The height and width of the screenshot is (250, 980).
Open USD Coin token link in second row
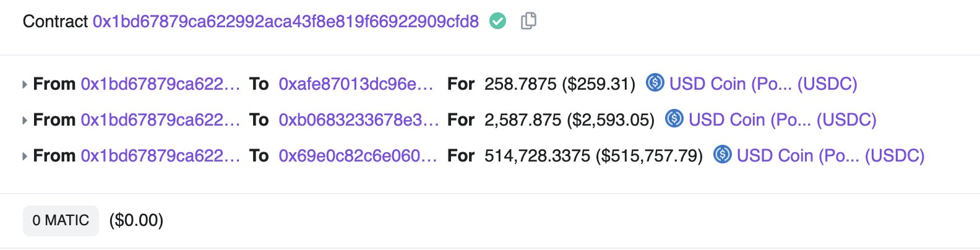[x=782, y=119]
